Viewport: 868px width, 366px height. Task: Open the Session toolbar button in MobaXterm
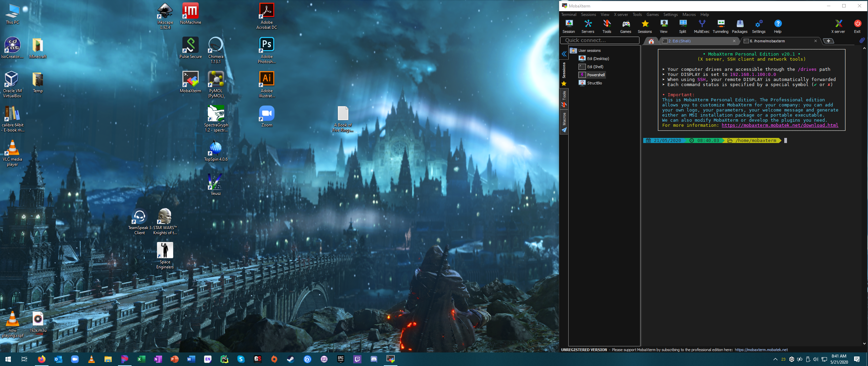[x=569, y=26]
